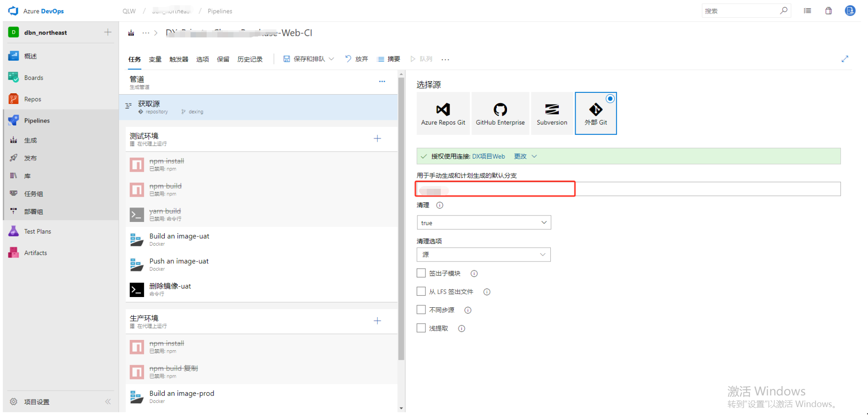Switch to 历史记录 tab

(x=250, y=59)
